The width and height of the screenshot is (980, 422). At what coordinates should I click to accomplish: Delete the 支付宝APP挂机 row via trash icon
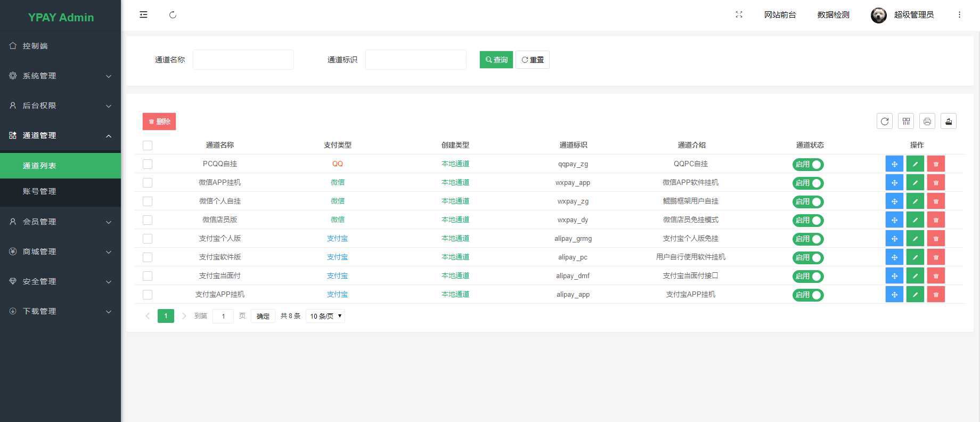click(936, 295)
